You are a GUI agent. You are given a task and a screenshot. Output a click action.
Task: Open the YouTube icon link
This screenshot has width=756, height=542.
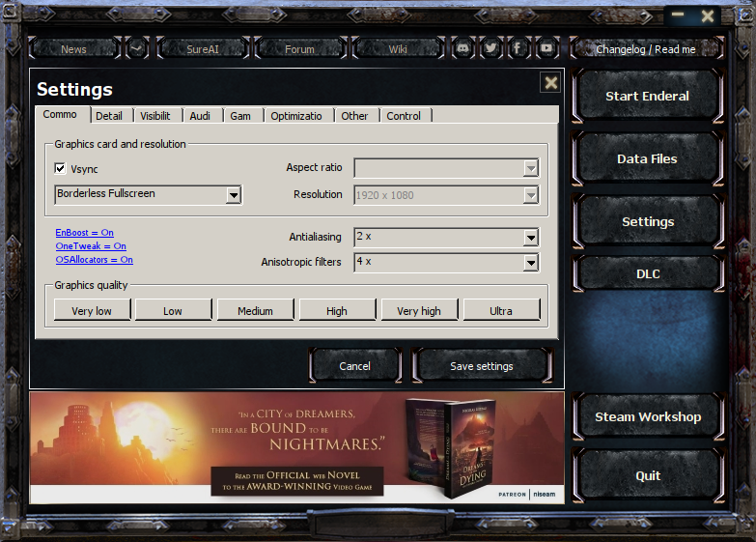coord(546,48)
